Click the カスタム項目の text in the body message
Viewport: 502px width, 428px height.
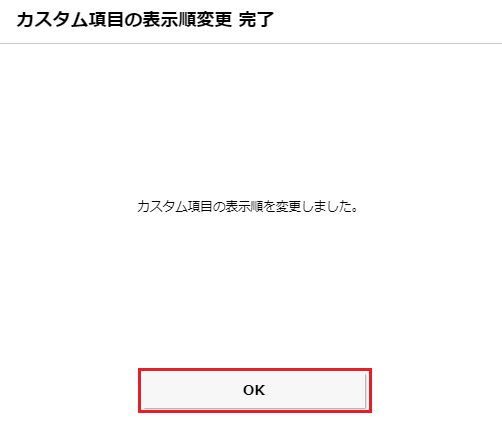click(x=181, y=207)
